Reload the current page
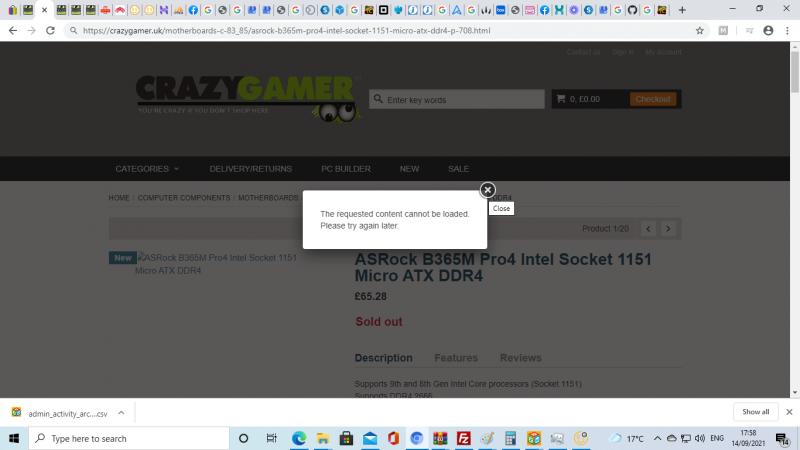 50,31
